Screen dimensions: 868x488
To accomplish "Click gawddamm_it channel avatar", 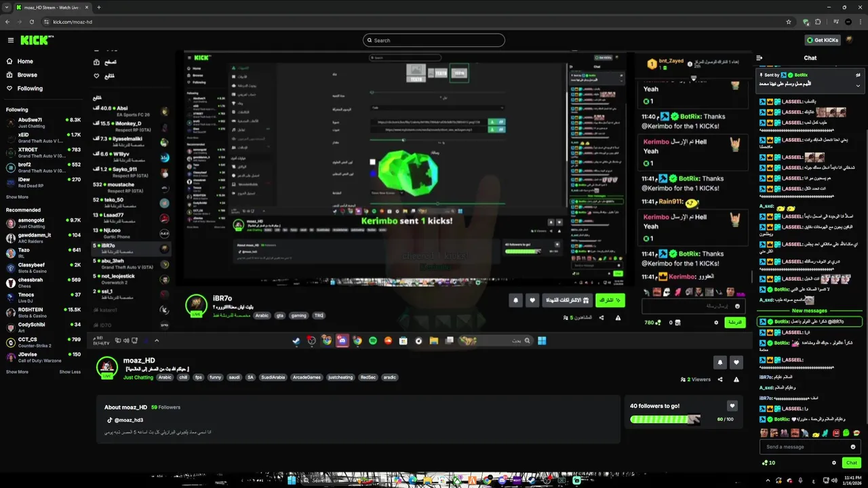I will pos(11,238).
